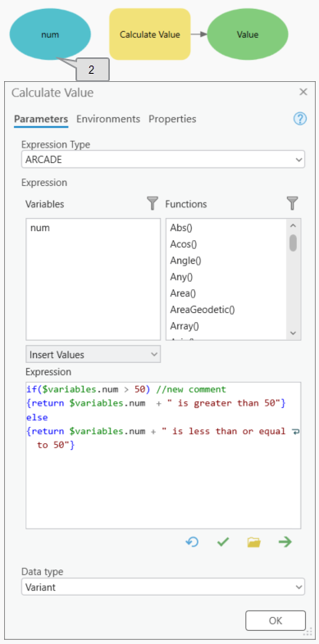319x644 pixels.
Task: Click the Functions filter funnel icon
Action: click(x=292, y=203)
